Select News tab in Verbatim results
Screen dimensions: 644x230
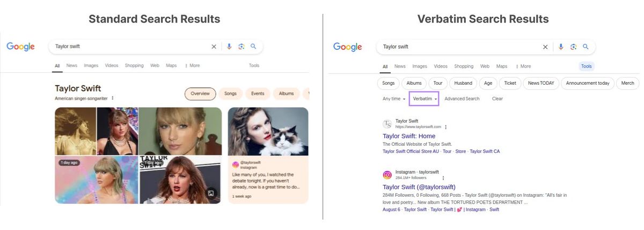click(x=400, y=66)
